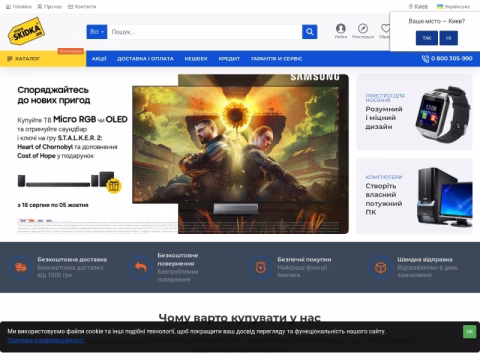Open ДОСТАВКА І ОПЛАТА menu item
This screenshot has height=360, width=480.
click(145, 59)
